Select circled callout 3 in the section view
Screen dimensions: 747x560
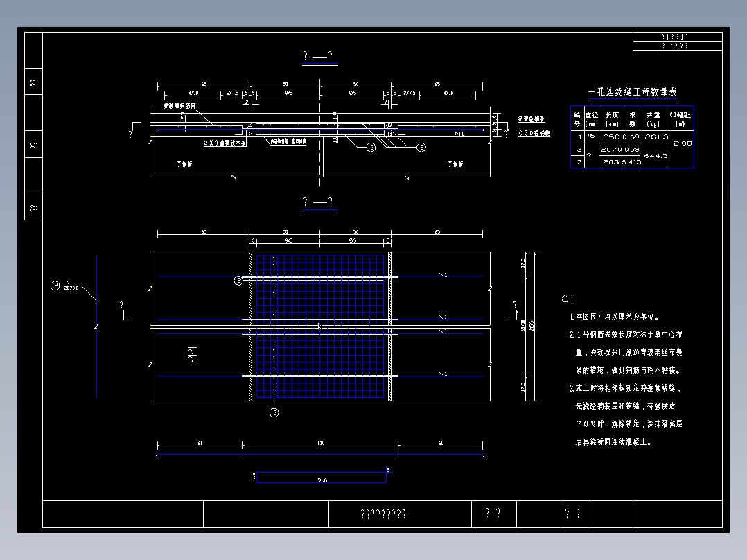(x=371, y=148)
